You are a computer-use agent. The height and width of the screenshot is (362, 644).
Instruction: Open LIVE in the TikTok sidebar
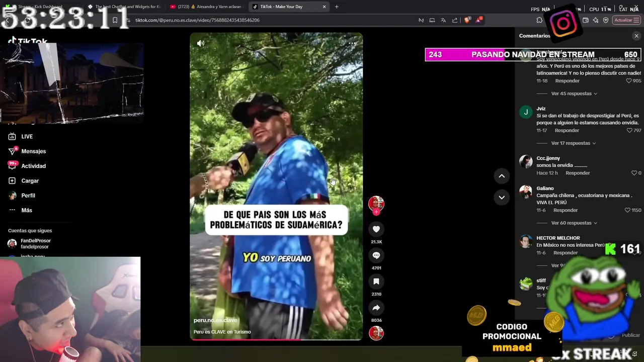pos(27,137)
